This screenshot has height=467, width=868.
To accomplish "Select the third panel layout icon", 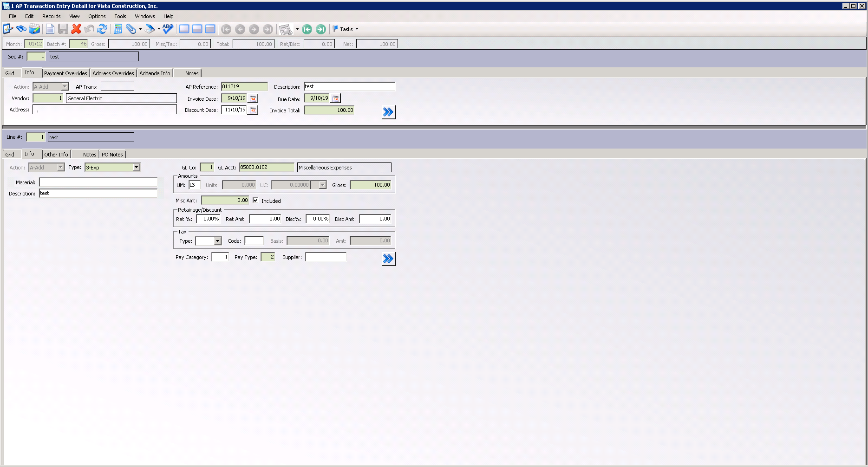I will [x=210, y=29].
